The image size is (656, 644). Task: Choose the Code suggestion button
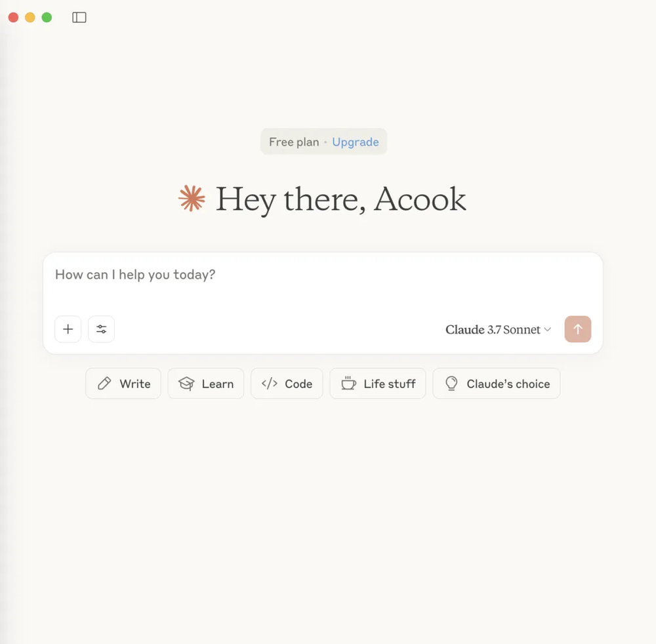pyautogui.click(x=287, y=384)
